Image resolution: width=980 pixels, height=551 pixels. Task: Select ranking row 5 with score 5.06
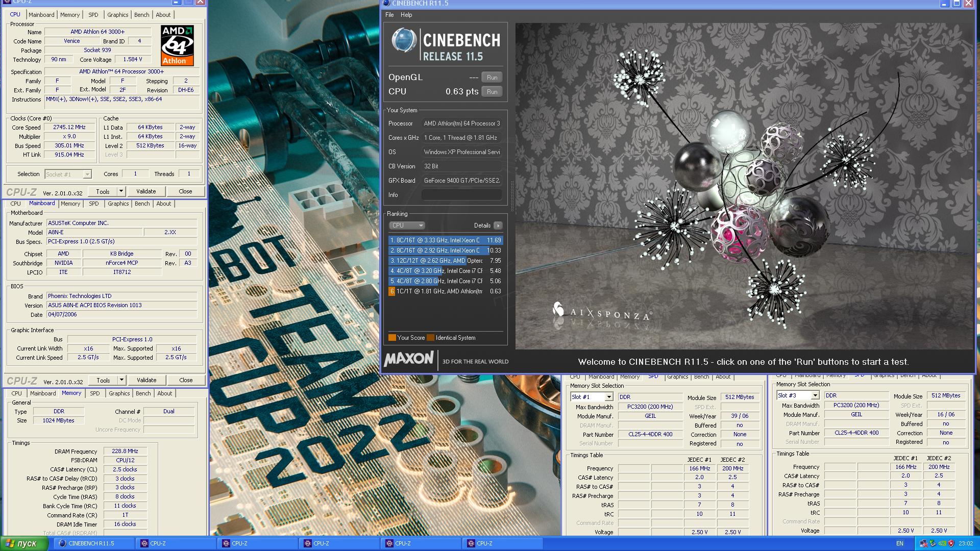tap(445, 281)
